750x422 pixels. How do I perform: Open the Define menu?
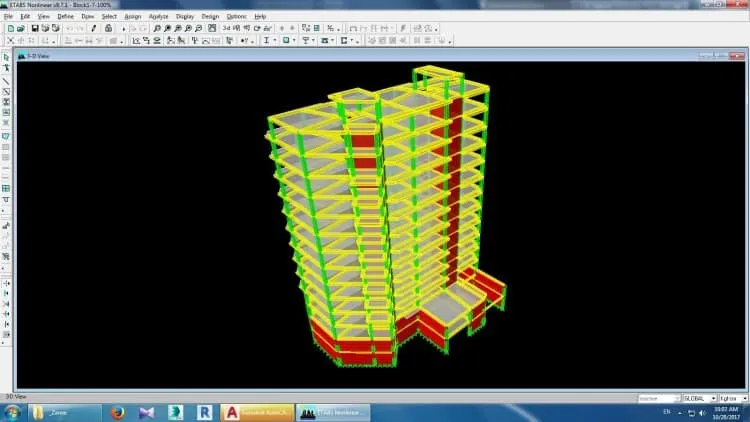pos(66,16)
